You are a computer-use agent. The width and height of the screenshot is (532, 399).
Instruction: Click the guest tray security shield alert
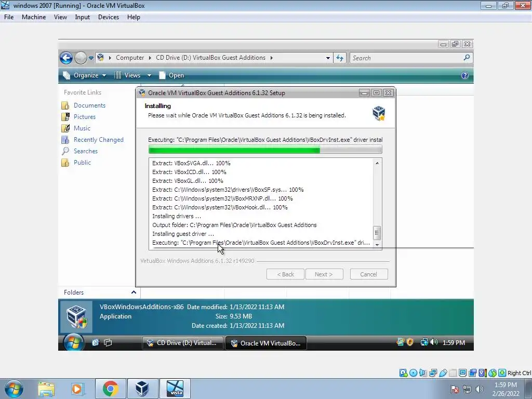[410, 342]
